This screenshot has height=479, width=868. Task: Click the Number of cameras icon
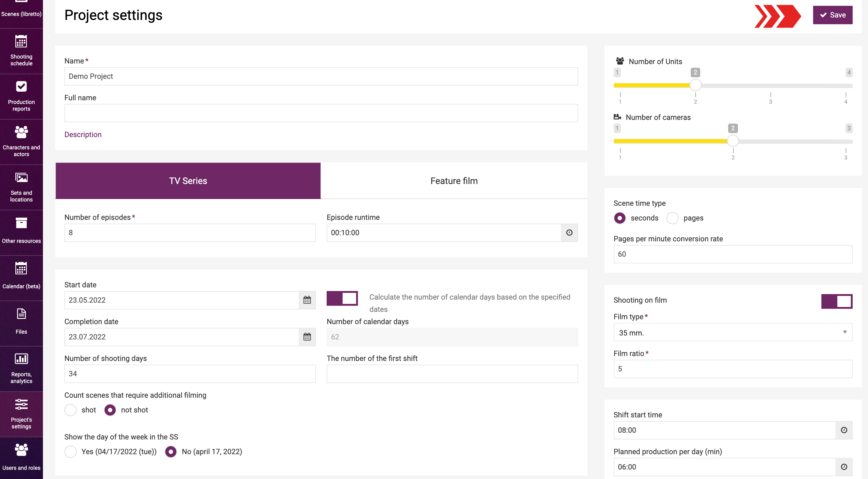[x=617, y=117]
